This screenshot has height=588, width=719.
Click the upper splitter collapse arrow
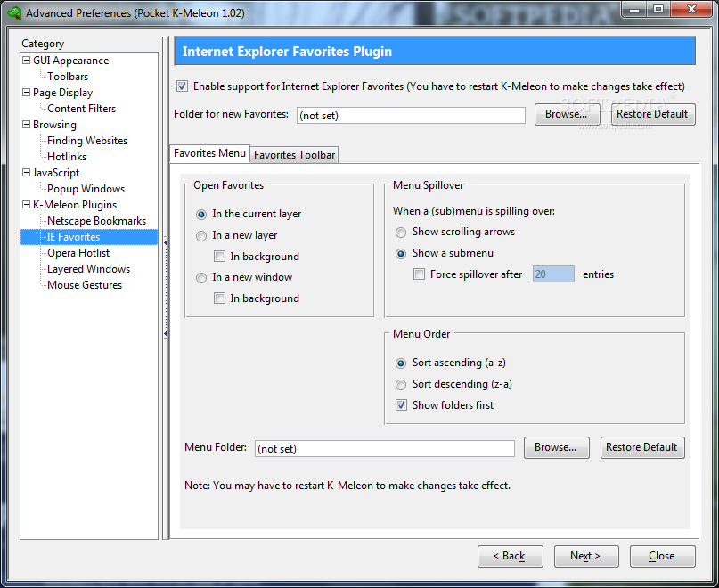pos(166,242)
